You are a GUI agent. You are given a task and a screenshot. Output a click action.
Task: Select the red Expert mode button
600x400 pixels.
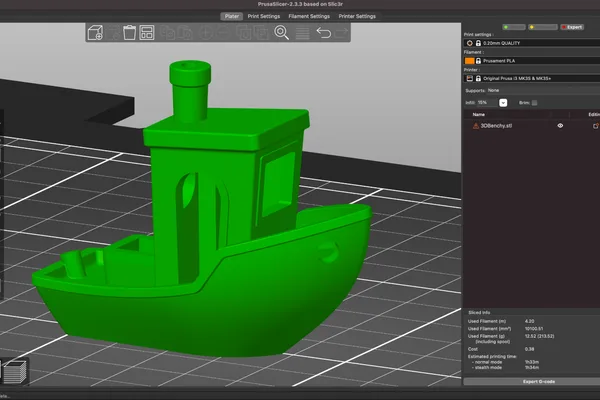pyautogui.click(x=572, y=27)
